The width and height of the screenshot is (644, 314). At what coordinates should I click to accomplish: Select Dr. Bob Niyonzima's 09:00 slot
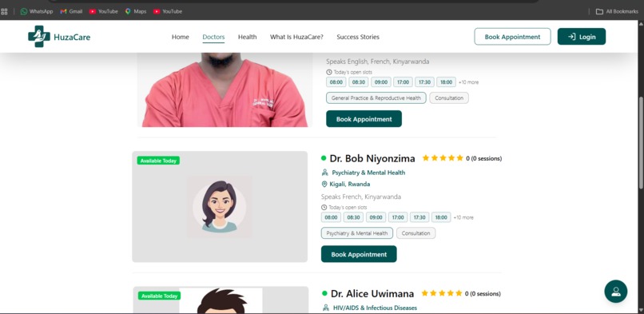point(376,217)
